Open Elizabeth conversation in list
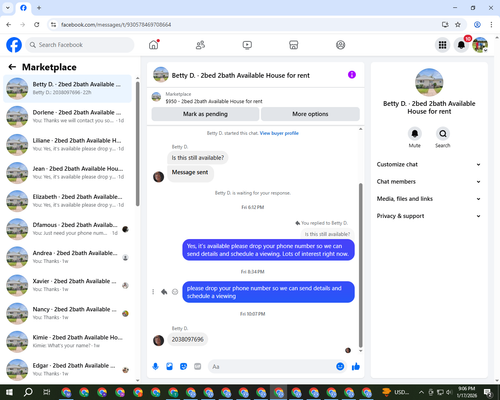 67,201
